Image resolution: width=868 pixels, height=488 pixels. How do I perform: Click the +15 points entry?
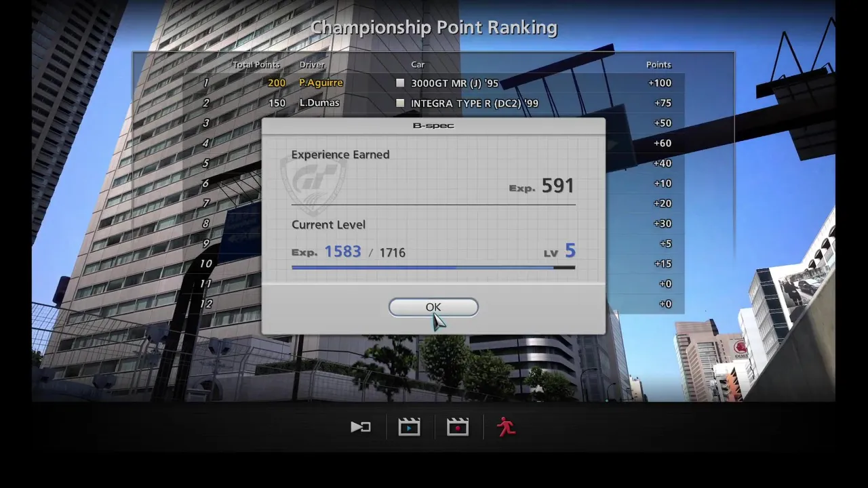[663, 264]
